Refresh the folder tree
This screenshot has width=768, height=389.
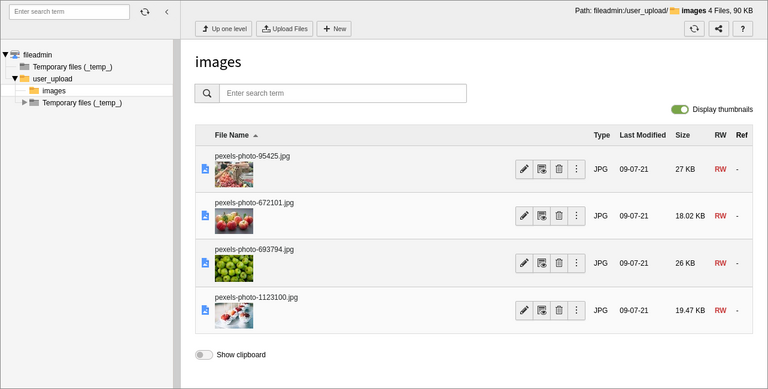(x=144, y=12)
